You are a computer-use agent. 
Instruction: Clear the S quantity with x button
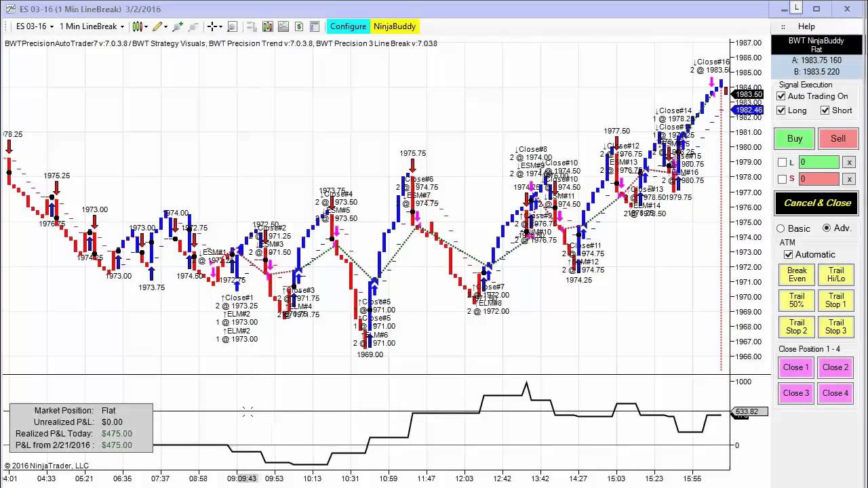coord(849,179)
